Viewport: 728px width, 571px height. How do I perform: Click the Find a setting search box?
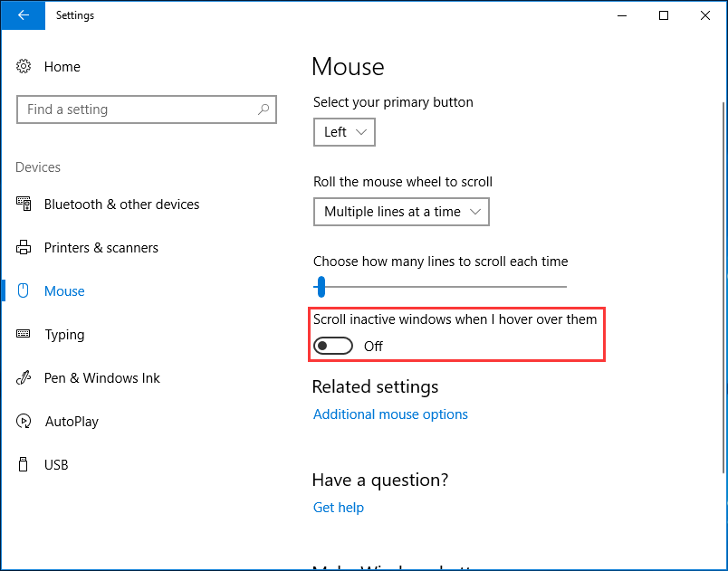(136, 109)
